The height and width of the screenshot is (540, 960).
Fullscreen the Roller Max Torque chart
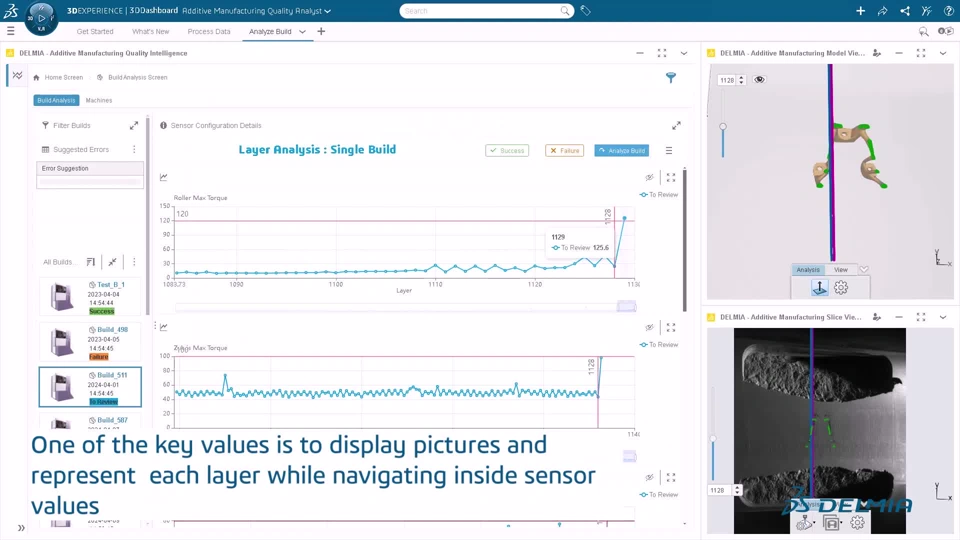(671, 178)
